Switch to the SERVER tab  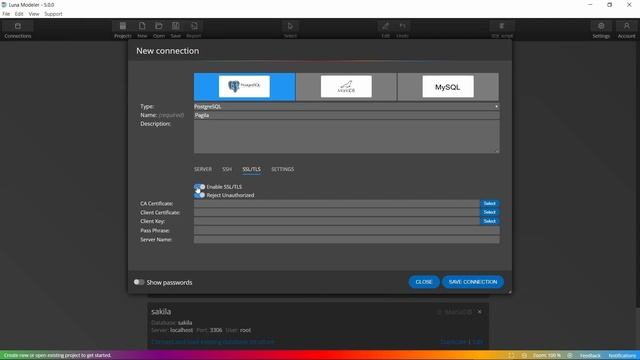203,169
